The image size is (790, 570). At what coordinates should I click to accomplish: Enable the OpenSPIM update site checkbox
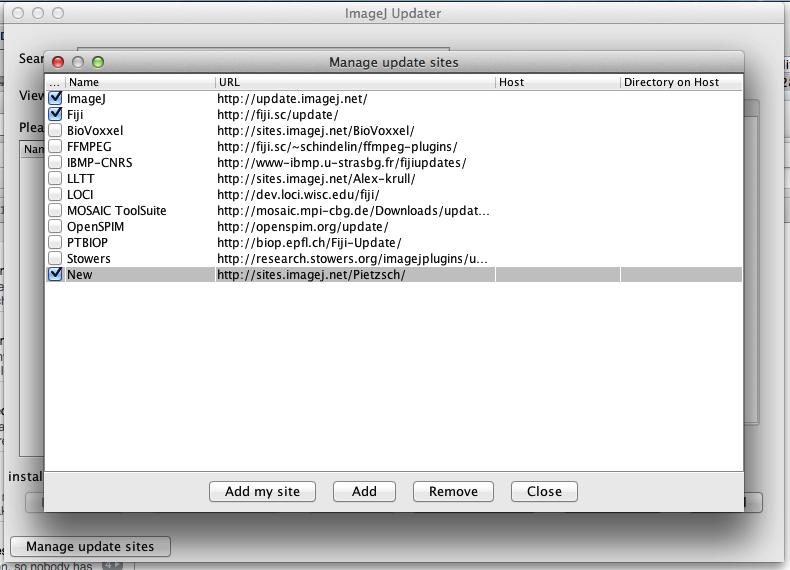tap(55, 226)
